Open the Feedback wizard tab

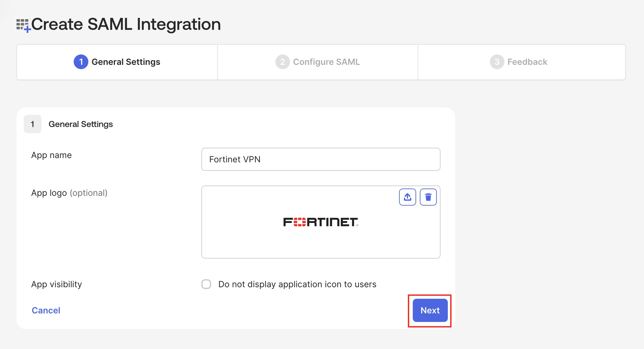[x=522, y=62]
